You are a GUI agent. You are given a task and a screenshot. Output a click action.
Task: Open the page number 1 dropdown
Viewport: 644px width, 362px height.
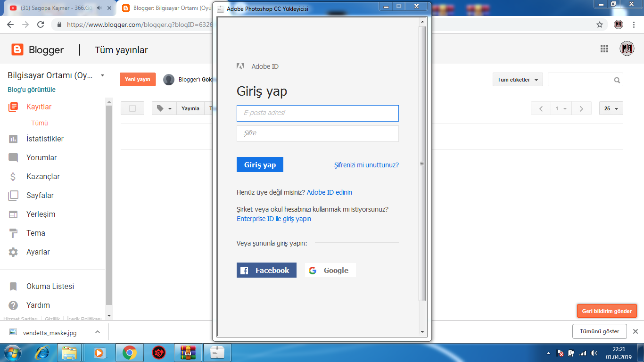click(x=561, y=108)
